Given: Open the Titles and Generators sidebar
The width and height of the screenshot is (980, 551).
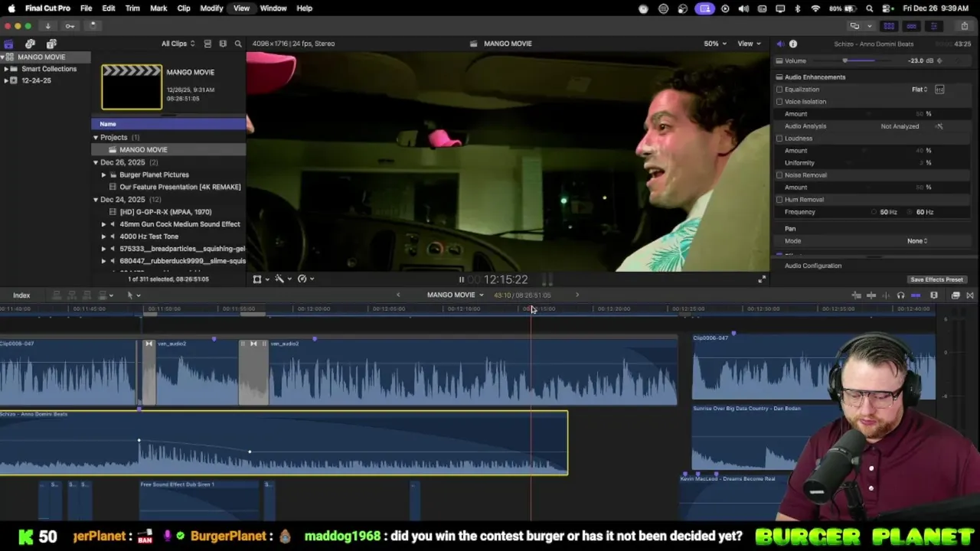Looking at the screenshot, I should (x=51, y=44).
